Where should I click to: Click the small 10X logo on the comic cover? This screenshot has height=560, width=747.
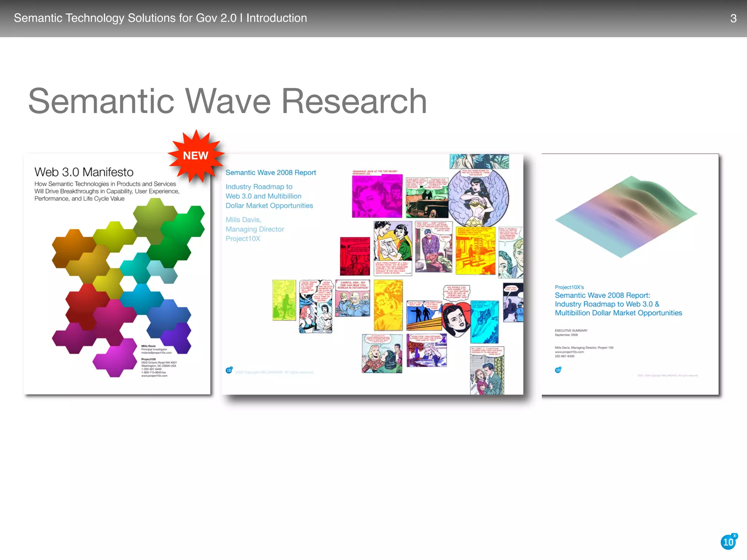229,370
